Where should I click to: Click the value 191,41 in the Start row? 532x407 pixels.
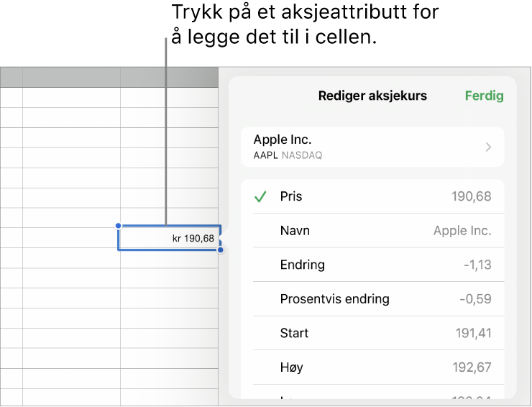coord(473,334)
